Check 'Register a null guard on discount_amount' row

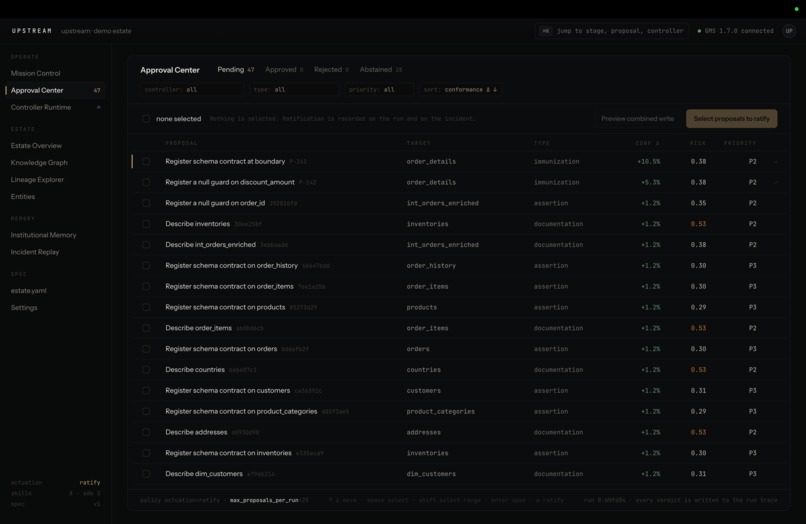[146, 182]
